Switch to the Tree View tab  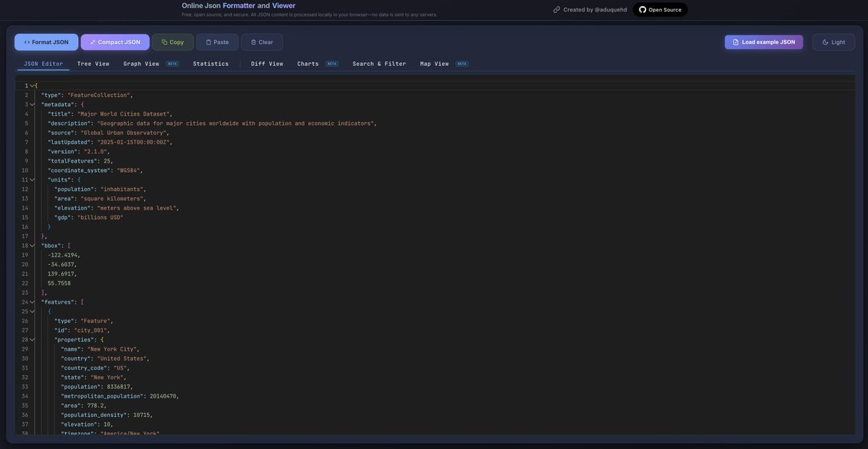tap(93, 64)
